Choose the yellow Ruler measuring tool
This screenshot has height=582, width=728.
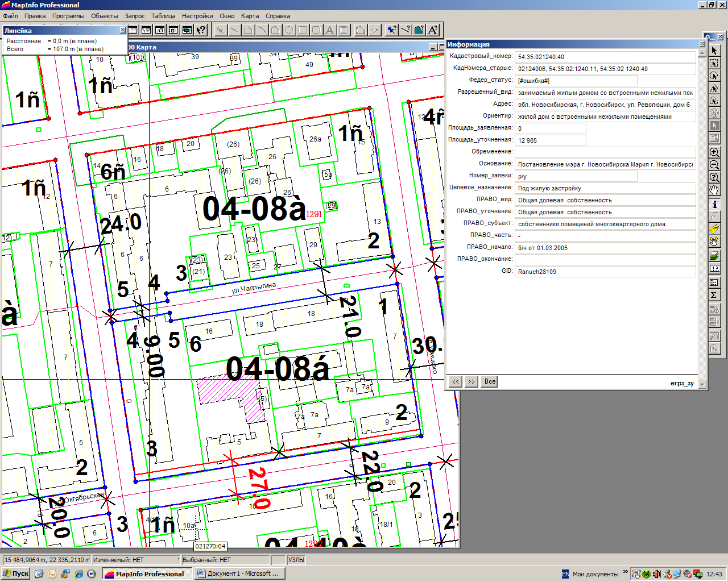tap(714, 229)
